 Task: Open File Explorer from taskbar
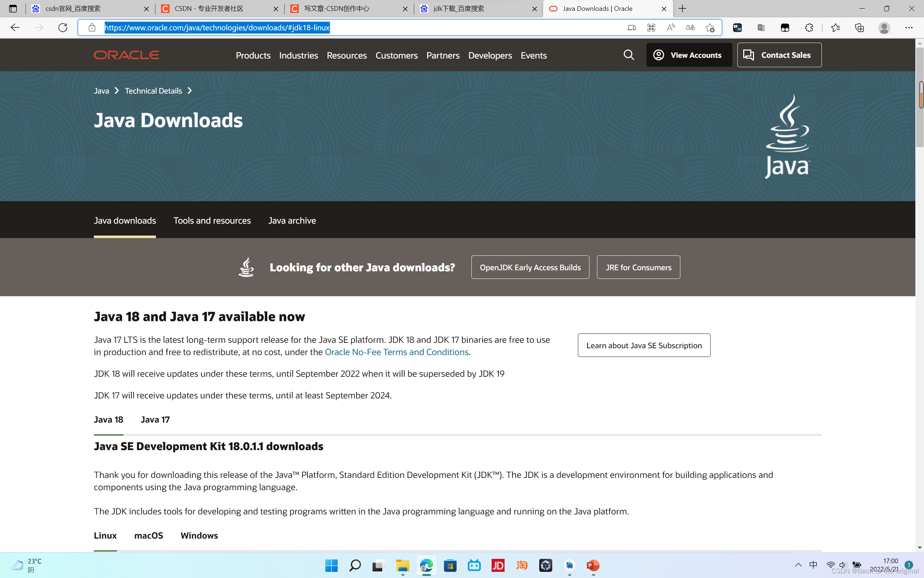(403, 565)
